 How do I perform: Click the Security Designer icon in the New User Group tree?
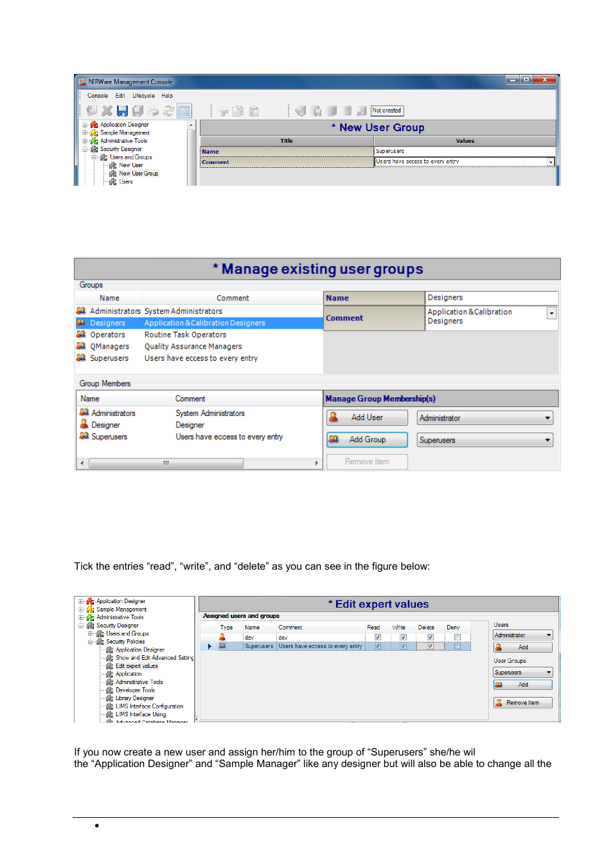[94, 149]
